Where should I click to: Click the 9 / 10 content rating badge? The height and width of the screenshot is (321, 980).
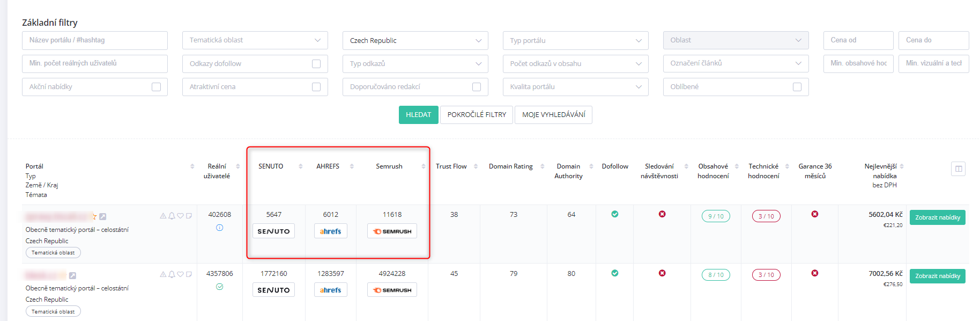click(716, 216)
